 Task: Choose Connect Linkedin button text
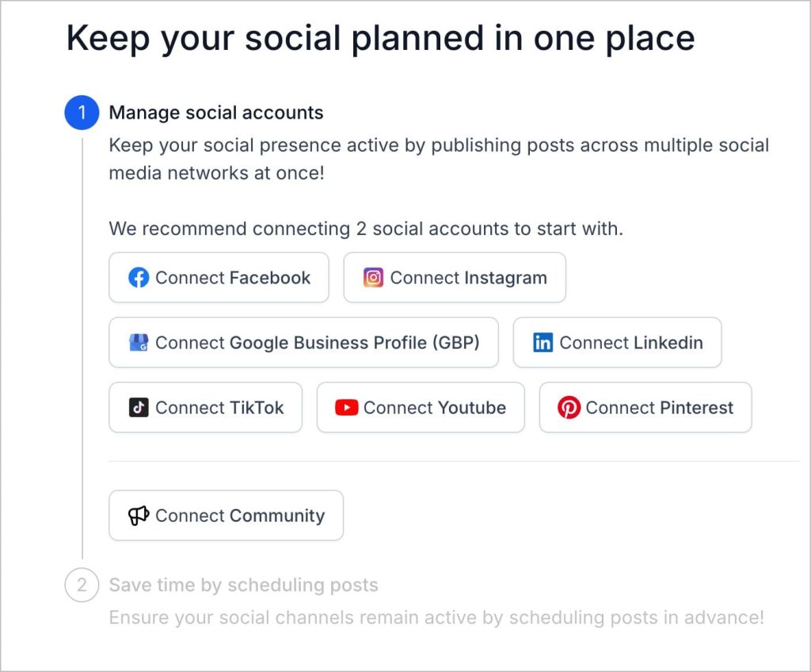(631, 343)
